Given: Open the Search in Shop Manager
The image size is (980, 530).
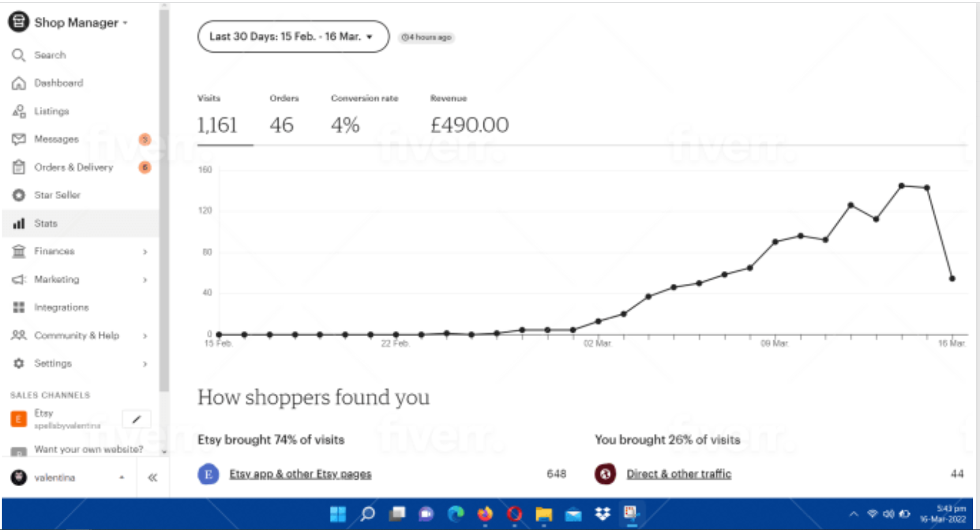Looking at the screenshot, I should (x=49, y=55).
